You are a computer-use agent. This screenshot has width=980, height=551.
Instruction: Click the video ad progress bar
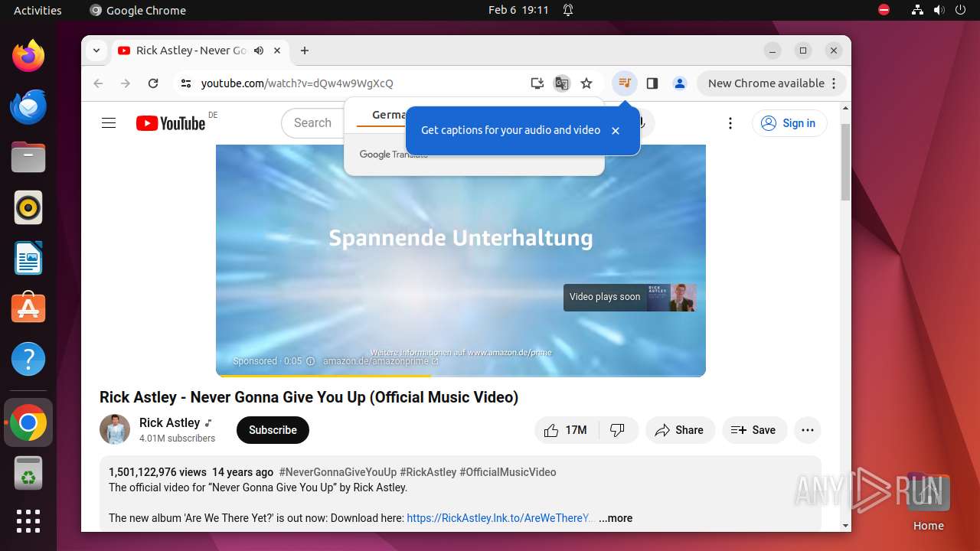(x=461, y=376)
